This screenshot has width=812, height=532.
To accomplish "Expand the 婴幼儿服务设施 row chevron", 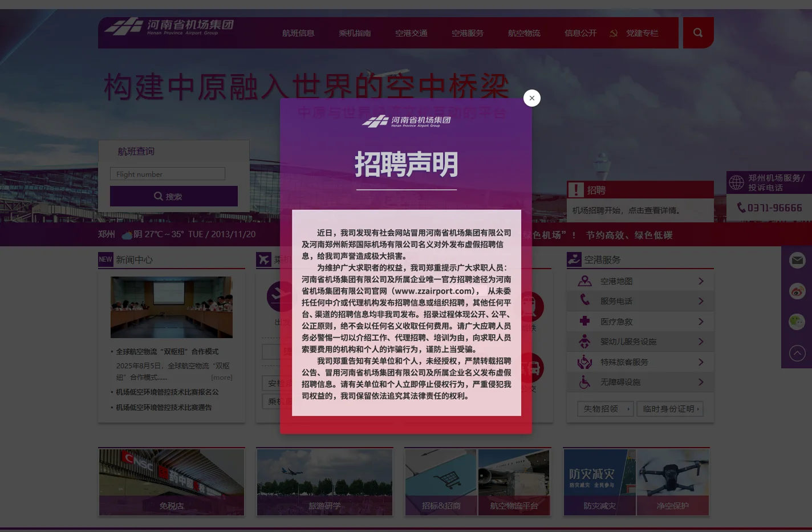I will pos(701,342).
